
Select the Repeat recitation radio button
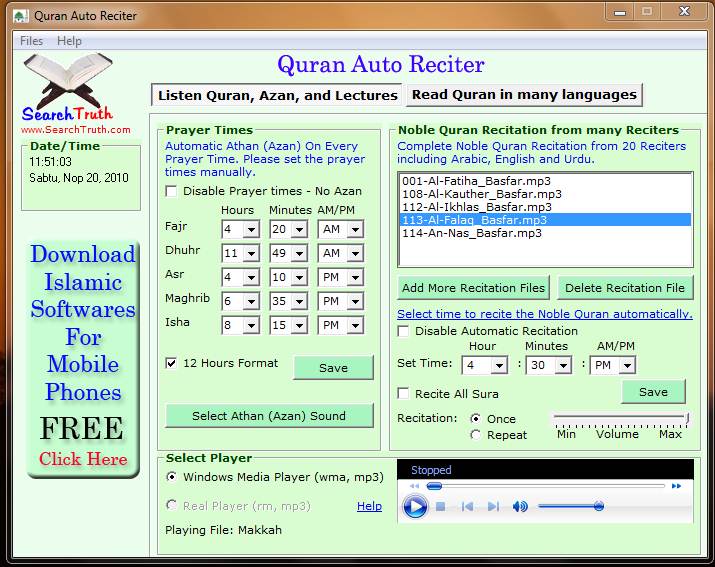click(476, 435)
